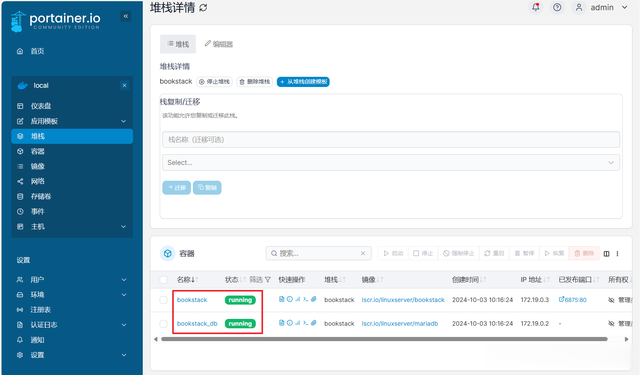640x375 pixels.
Task: Click the red 删除 button in the toolbar
Action: (x=584, y=253)
